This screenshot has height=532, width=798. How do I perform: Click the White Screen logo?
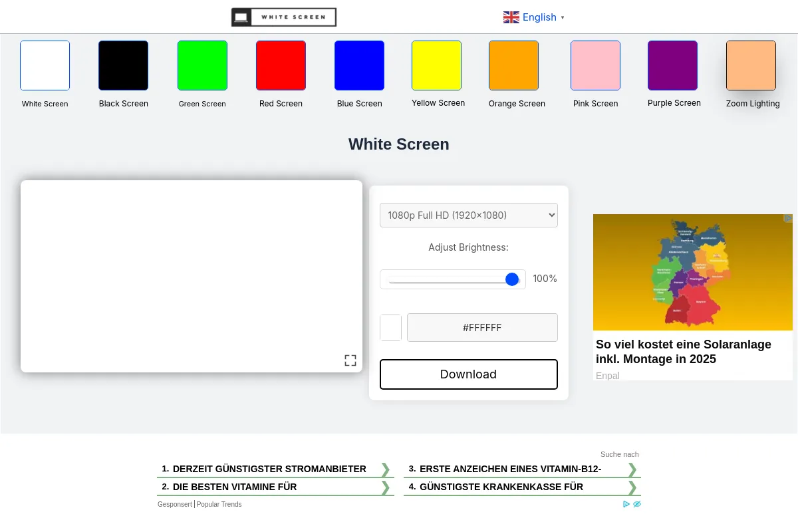coord(284,17)
